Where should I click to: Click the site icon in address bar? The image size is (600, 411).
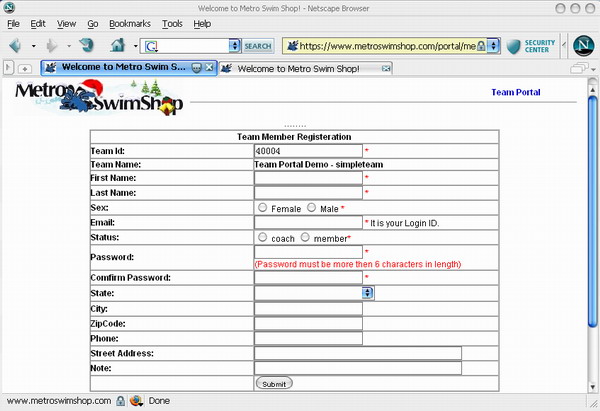[x=292, y=46]
